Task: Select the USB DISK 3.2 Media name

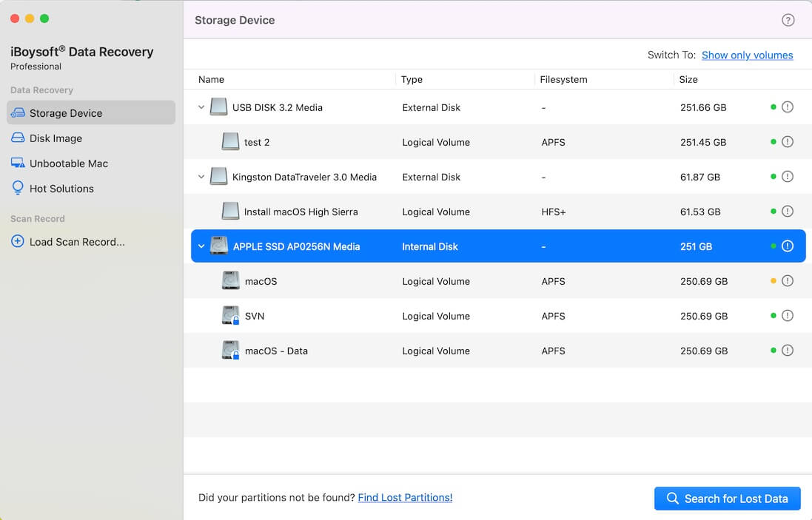Action: click(278, 107)
